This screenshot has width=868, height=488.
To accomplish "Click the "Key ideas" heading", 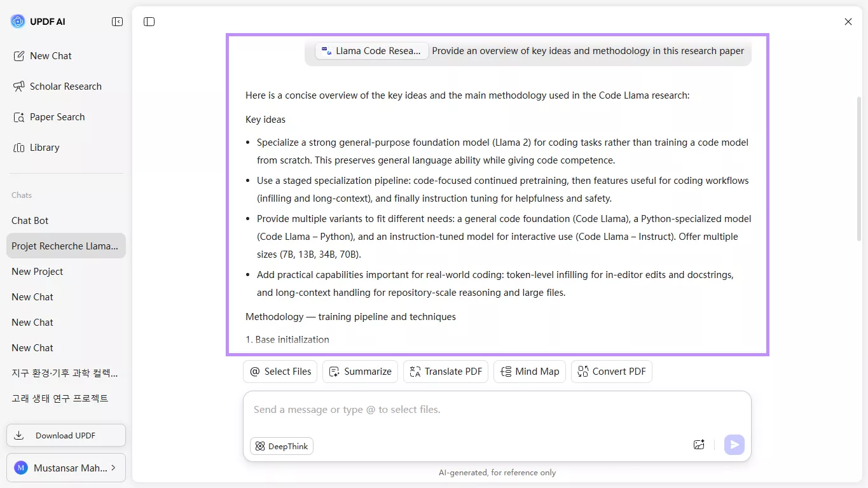I will (x=265, y=120).
